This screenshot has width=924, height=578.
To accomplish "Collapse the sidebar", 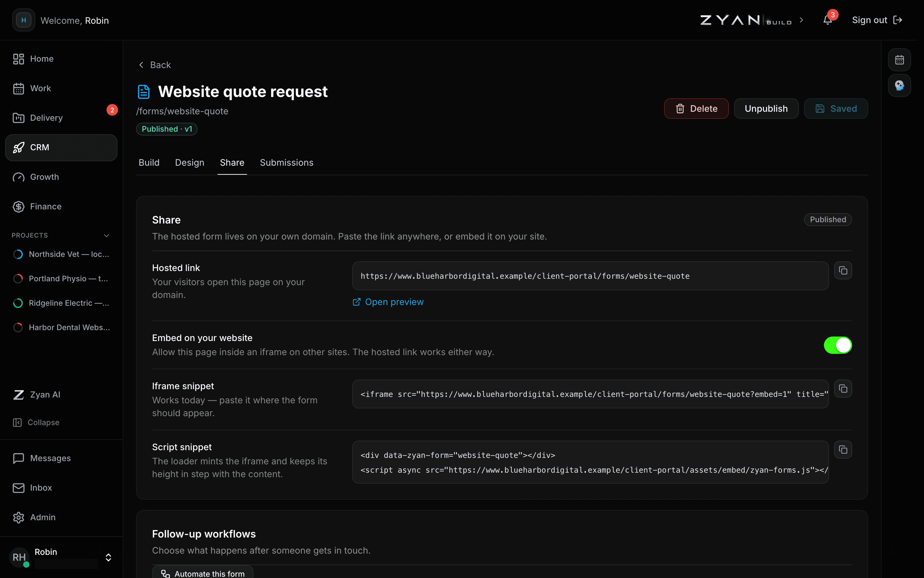I will click(36, 422).
